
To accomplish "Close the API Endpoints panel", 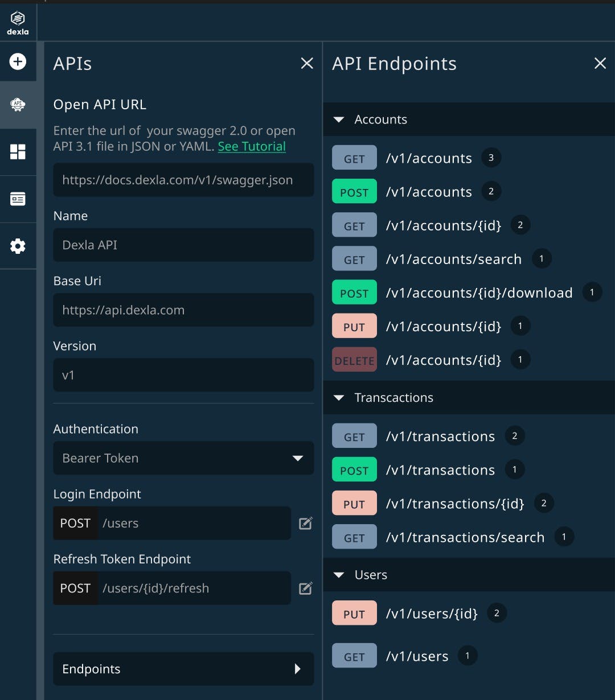I will (600, 63).
